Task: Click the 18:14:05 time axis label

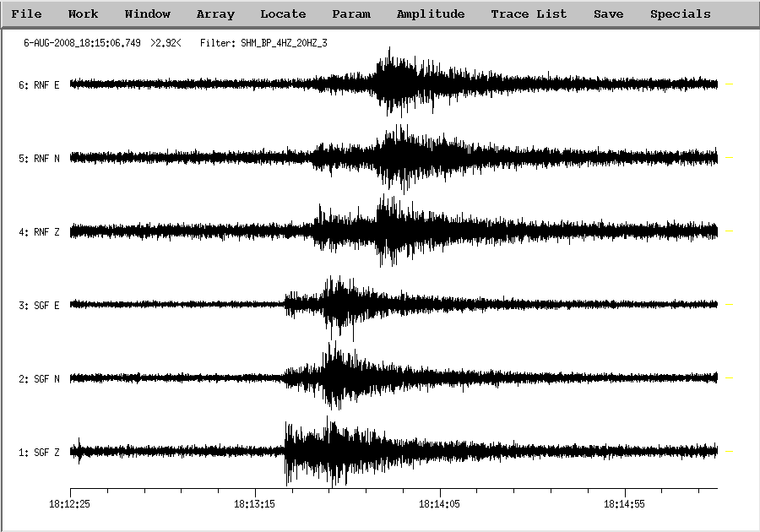Action: 440,504
